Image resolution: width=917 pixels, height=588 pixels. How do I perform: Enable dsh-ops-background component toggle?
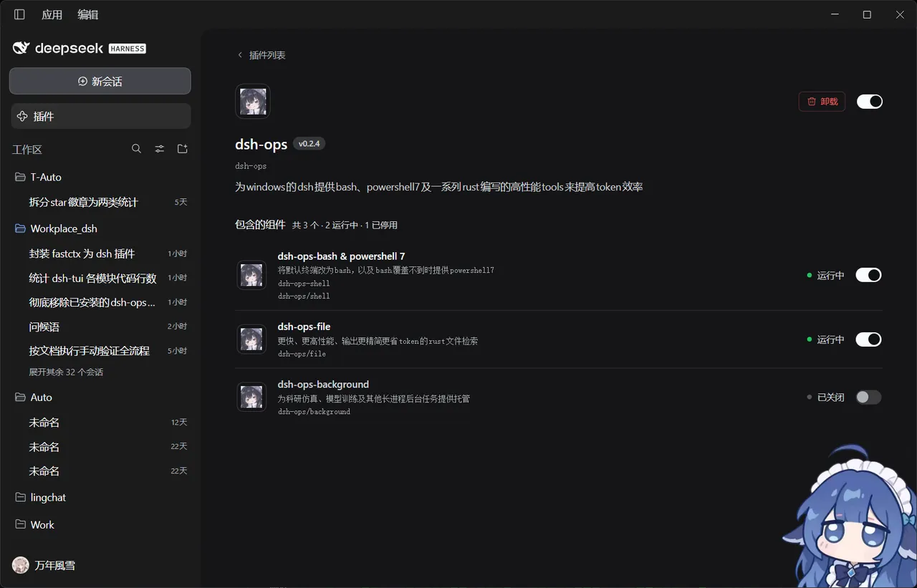(x=868, y=397)
